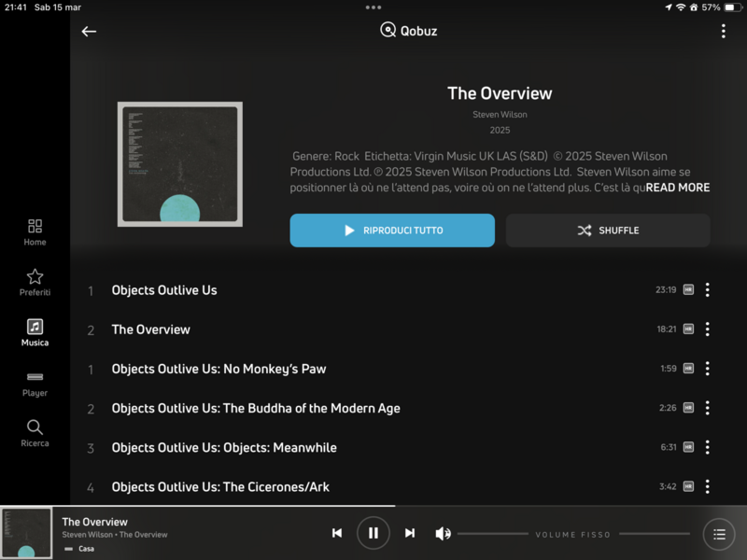Switch to the Home section

pyautogui.click(x=35, y=231)
